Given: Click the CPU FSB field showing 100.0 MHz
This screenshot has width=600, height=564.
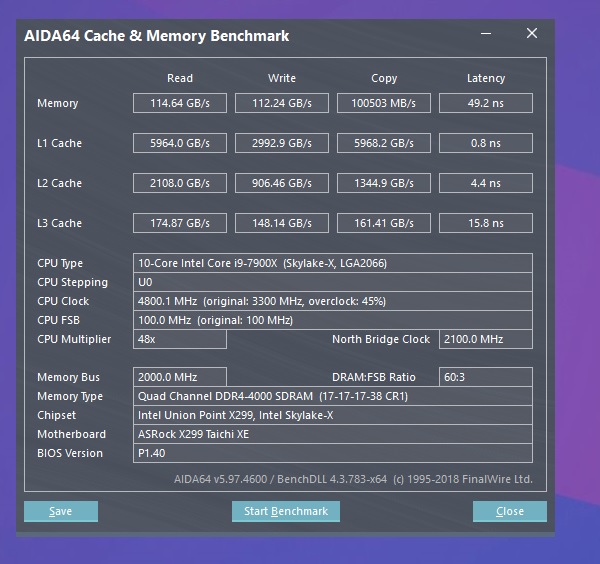Looking at the screenshot, I should coord(333,320).
